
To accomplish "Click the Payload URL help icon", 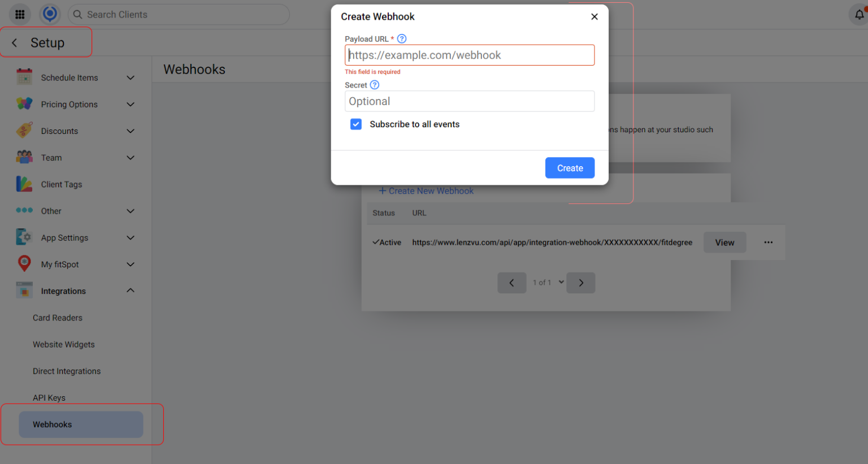I will pyautogui.click(x=401, y=38).
